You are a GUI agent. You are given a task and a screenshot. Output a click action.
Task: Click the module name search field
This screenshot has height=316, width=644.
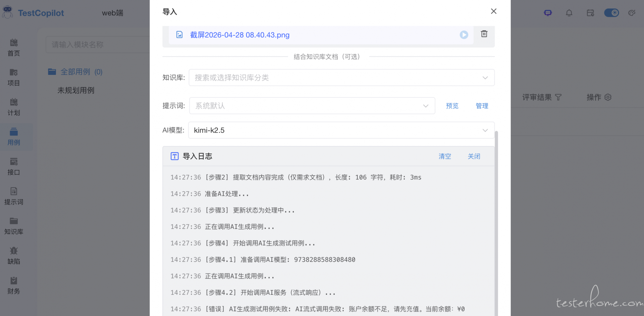coord(97,45)
